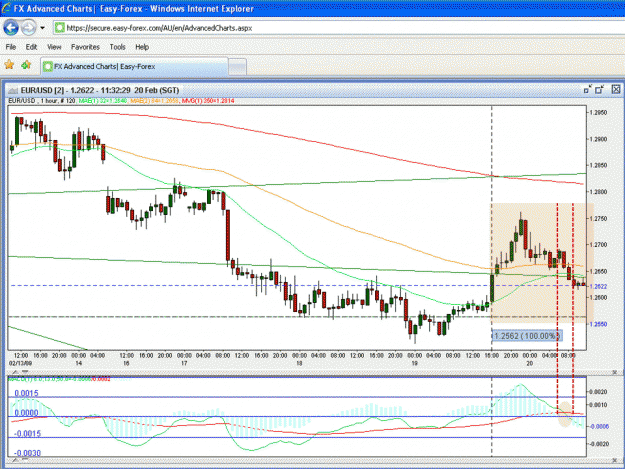Open the File menu
This screenshot has height=469, width=625.
coord(11,47)
